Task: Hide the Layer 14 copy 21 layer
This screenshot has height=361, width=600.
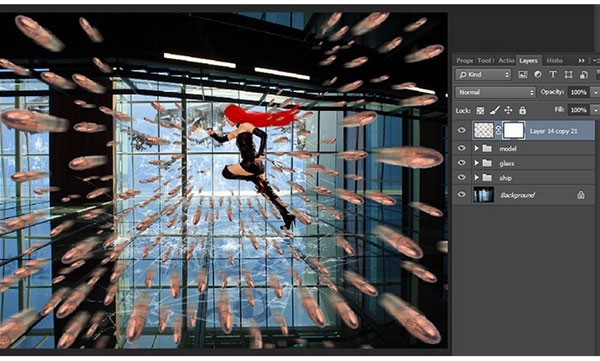Action: tap(461, 130)
